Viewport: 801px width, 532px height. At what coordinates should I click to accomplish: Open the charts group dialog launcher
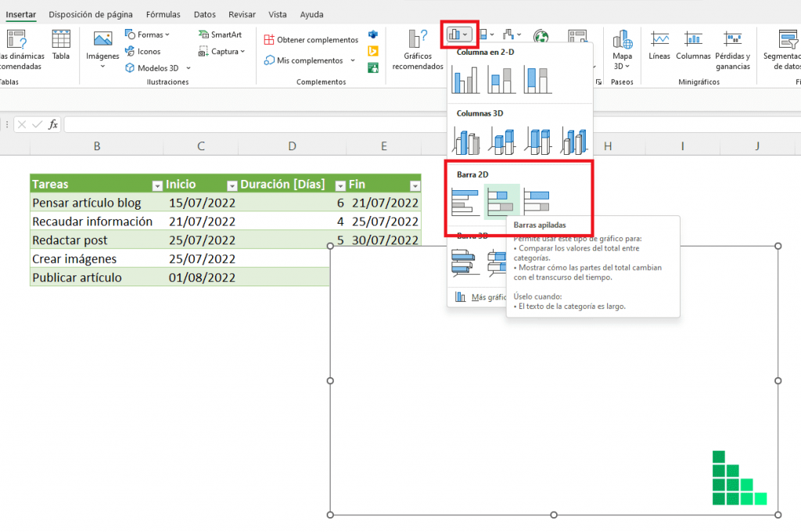tap(598, 82)
